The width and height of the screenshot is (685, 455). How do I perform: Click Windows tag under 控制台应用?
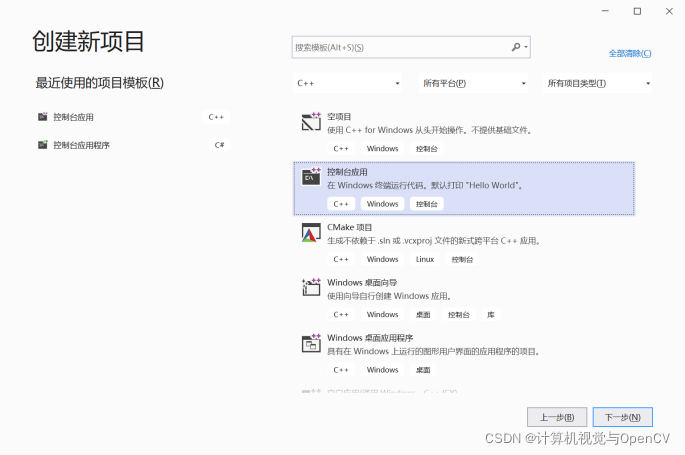click(x=382, y=204)
